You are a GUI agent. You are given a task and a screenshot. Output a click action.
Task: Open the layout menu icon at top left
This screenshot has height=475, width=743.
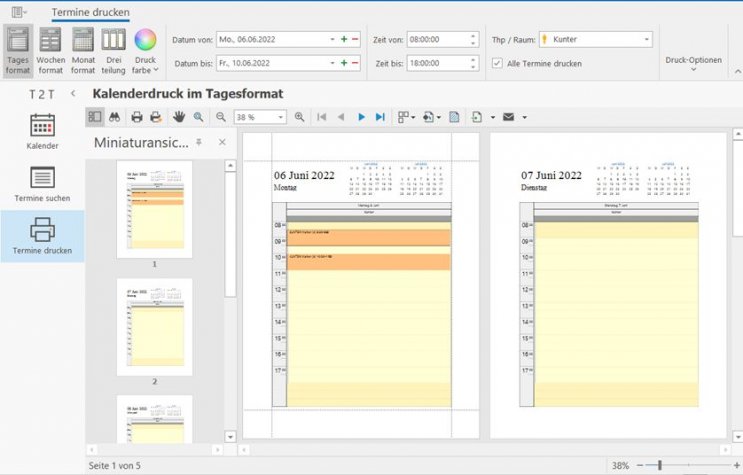pyautogui.click(x=19, y=12)
